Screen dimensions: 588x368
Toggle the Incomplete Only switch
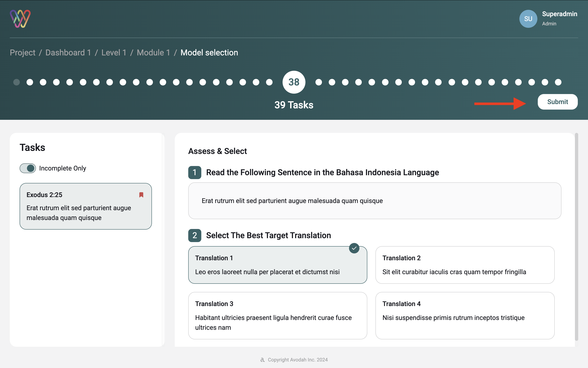[28, 168]
